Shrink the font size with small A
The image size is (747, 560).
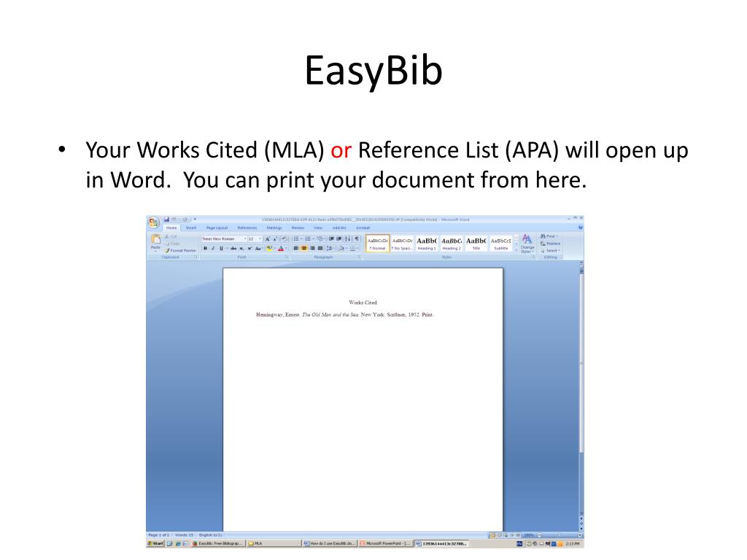click(x=275, y=239)
